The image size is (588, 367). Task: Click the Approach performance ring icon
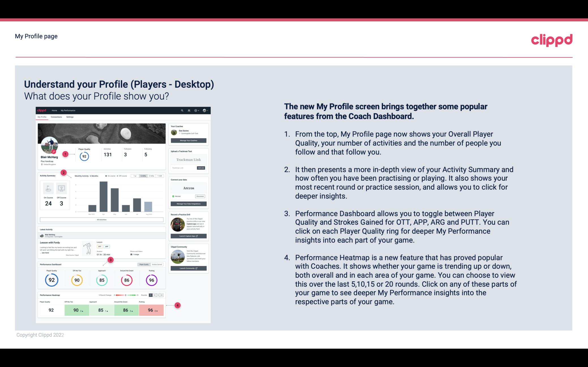102,280
